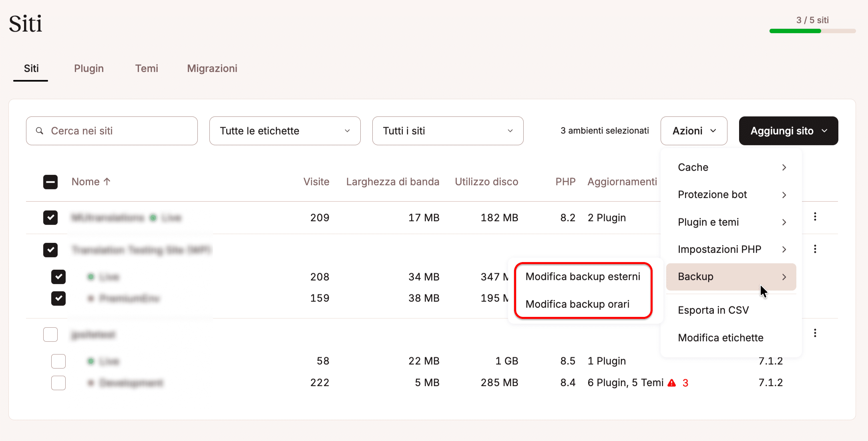Click the PHP column header

pos(565,182)
